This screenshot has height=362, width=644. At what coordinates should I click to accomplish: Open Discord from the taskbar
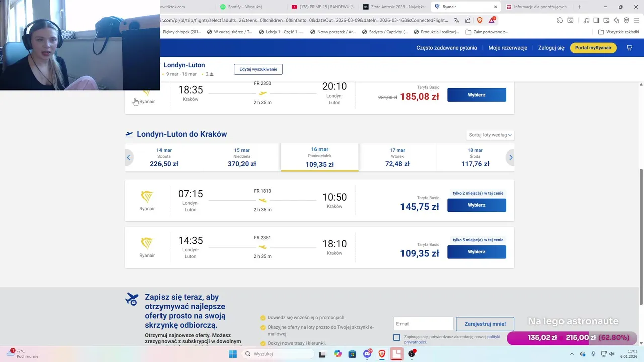point(367,354)
